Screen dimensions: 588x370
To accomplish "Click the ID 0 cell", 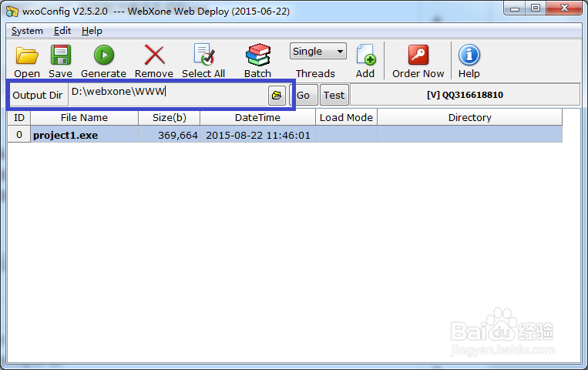I will [19, 135].
